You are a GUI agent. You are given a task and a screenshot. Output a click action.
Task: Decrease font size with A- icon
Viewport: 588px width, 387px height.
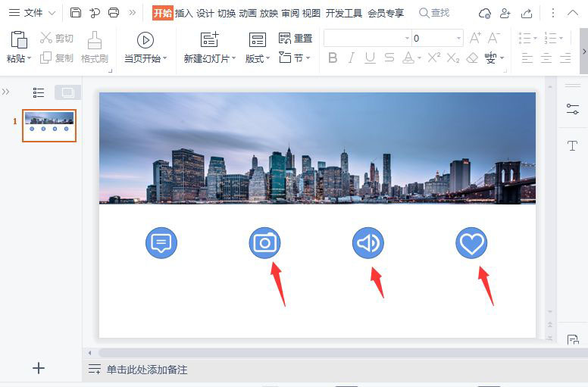click(494, 38)
